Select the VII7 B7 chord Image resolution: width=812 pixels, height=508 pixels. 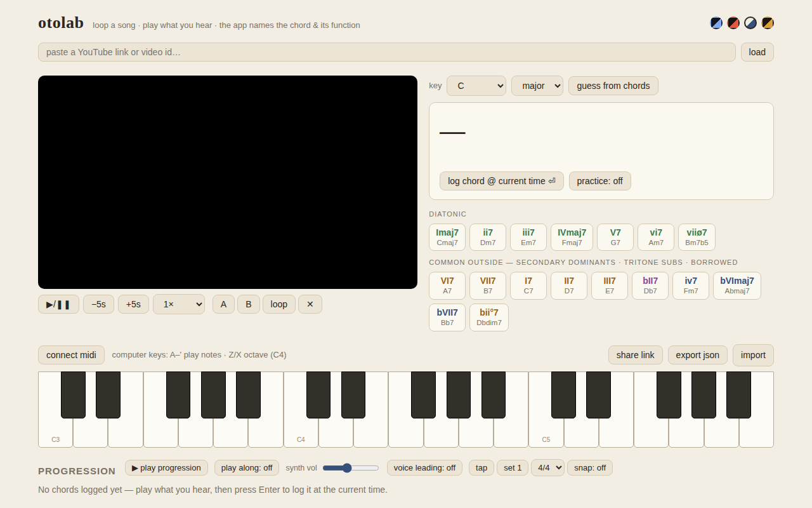(488, 286)
